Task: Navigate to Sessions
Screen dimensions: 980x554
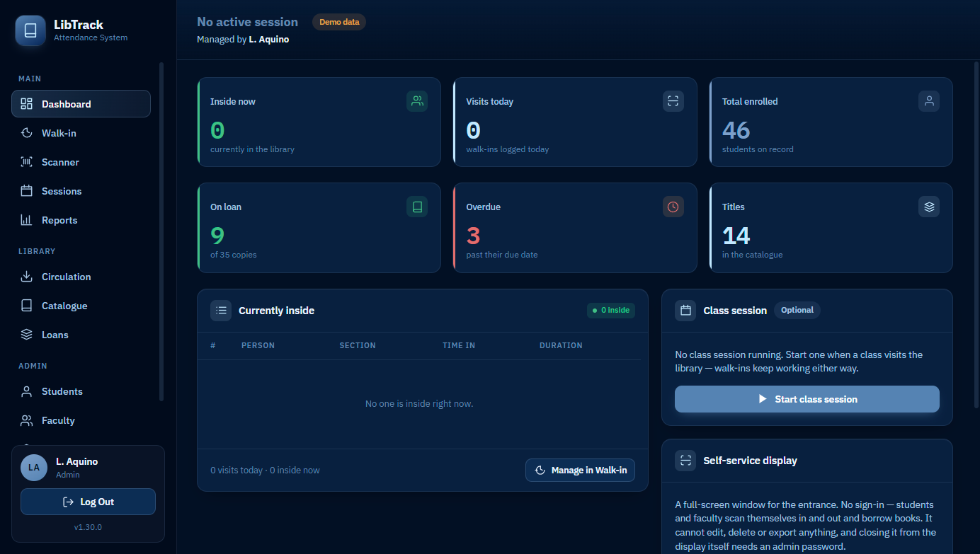Action: [81, 191]
